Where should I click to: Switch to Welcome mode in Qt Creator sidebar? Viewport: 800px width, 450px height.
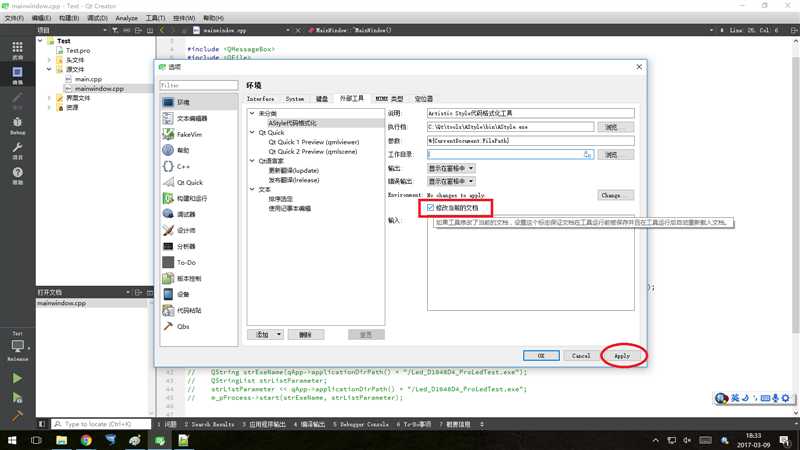17,50
